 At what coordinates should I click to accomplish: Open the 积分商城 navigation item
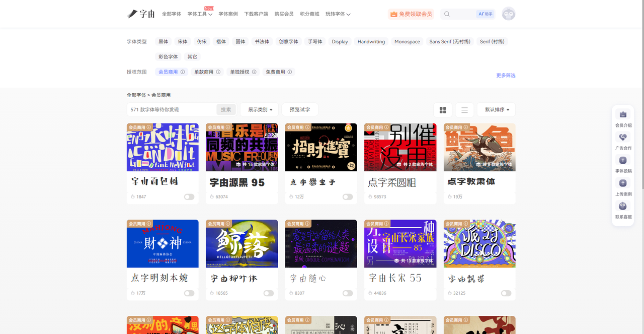click(x=309, y=14)
